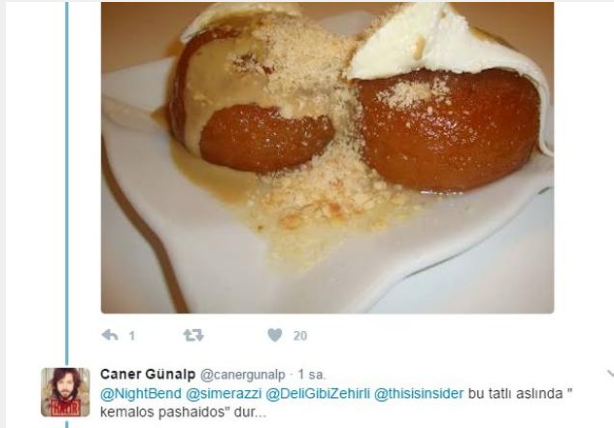Click the @simerazzi mention
Screen dimensions: 614x428
224,394
